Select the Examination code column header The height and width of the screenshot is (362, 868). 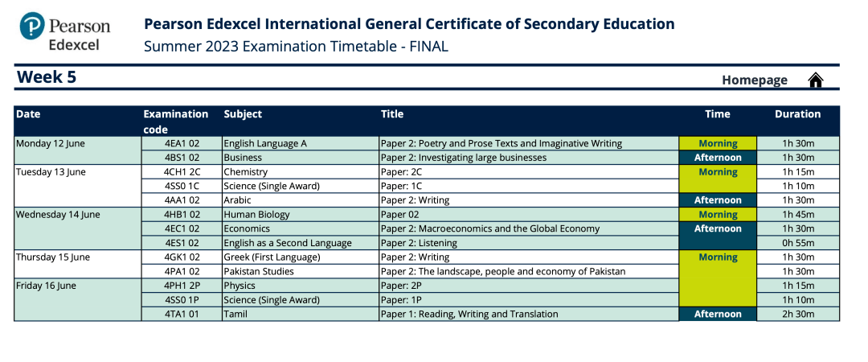176,121
